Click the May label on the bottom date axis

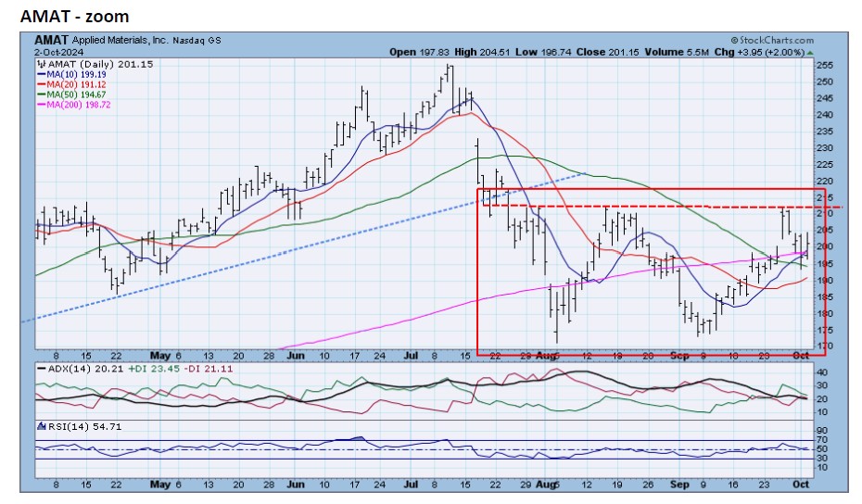pos(159,485)
